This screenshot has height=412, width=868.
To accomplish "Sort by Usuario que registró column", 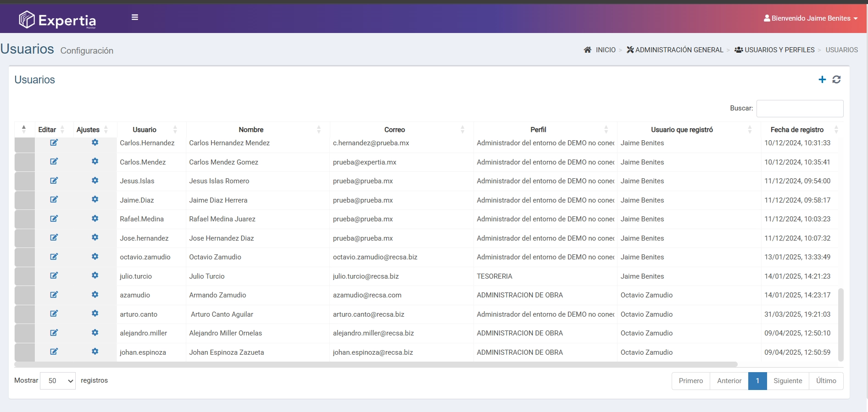I will (689, 130).
